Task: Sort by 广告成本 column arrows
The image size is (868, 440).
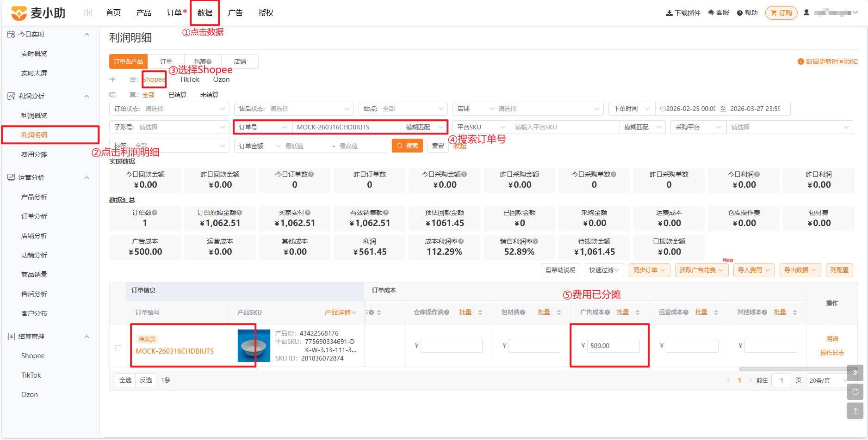Action: coord(638,312)
